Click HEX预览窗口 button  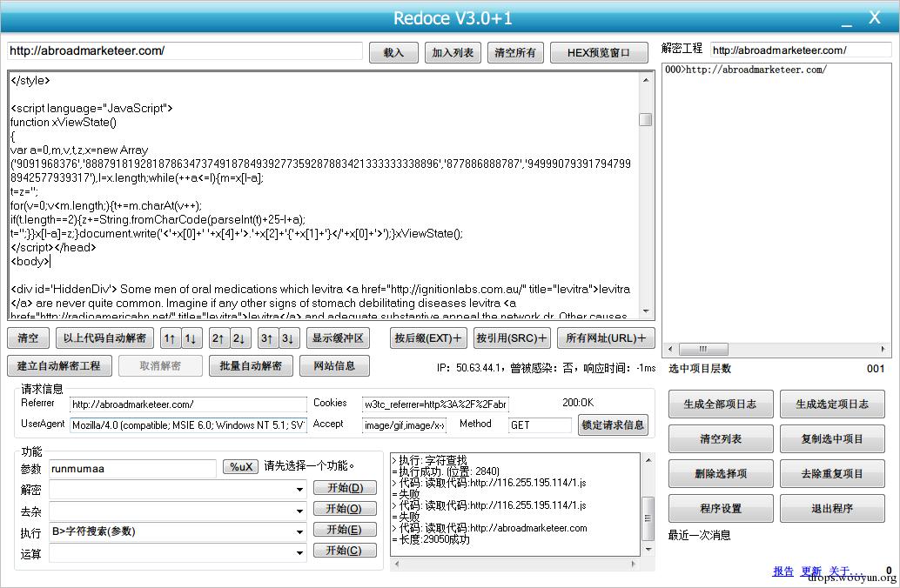(599, 53)
